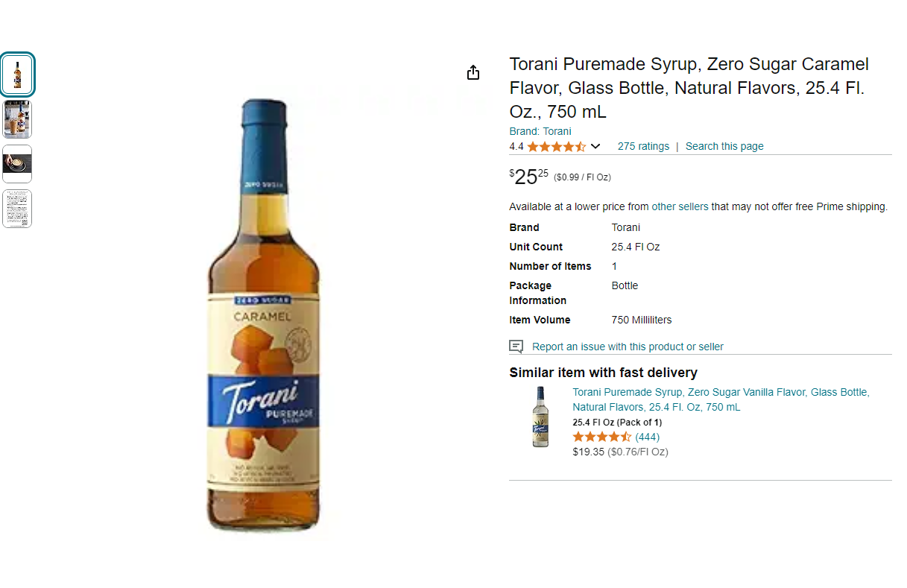Click the vanilla item's star rating
This screenshot has width=907, height=588.
[602, 437]
